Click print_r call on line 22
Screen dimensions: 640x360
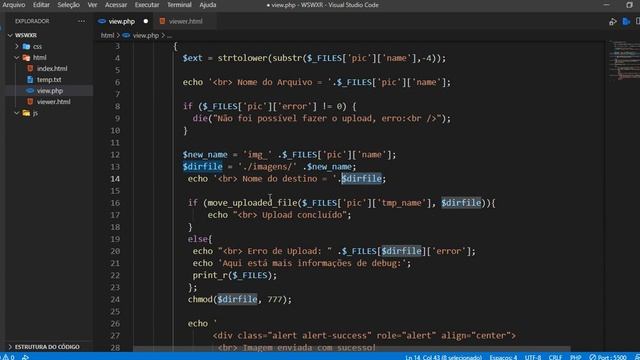(210, 276)
